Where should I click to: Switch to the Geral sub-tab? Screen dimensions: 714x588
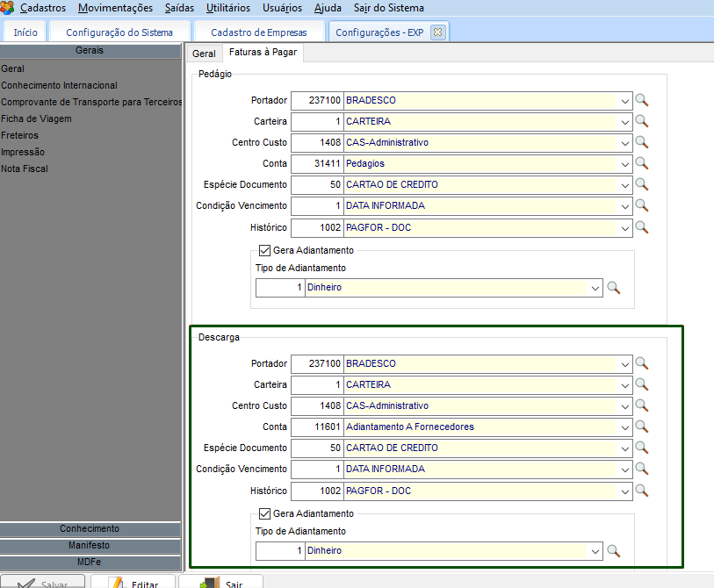coord(204,54)
